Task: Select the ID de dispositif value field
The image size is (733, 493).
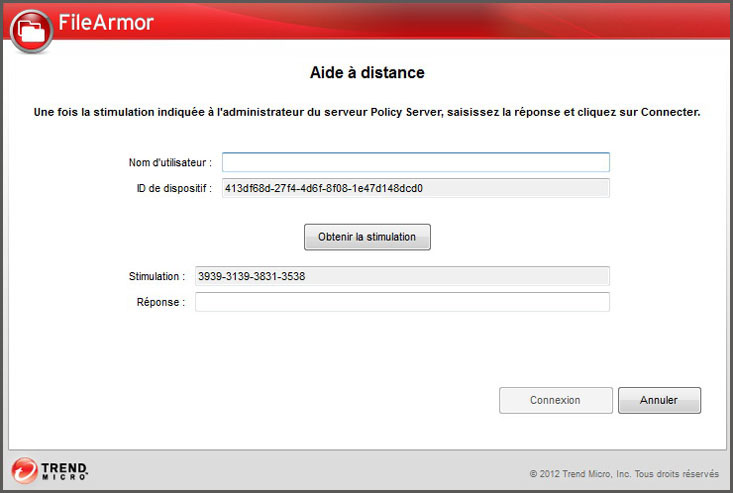Action: [x=415, y=188]
